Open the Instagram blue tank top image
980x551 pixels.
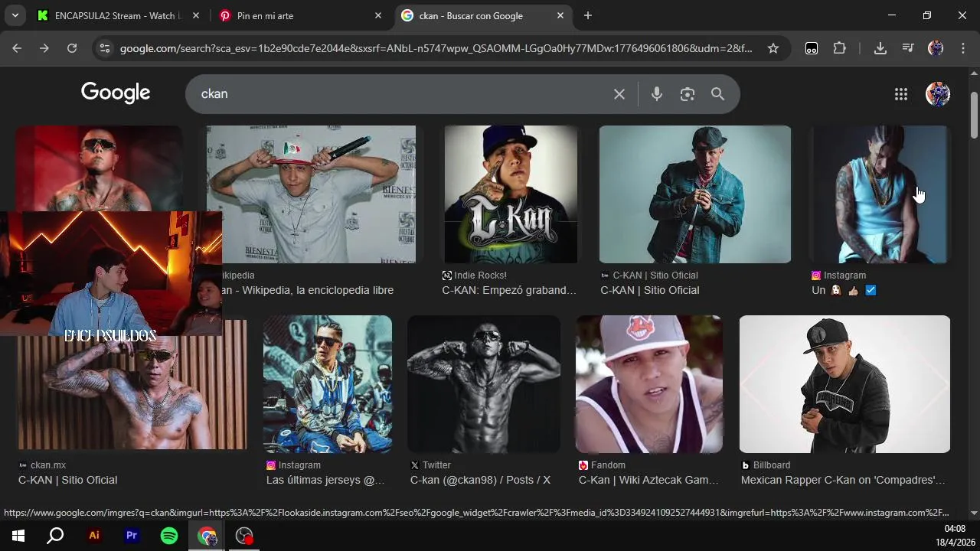[x=879, y=194]
